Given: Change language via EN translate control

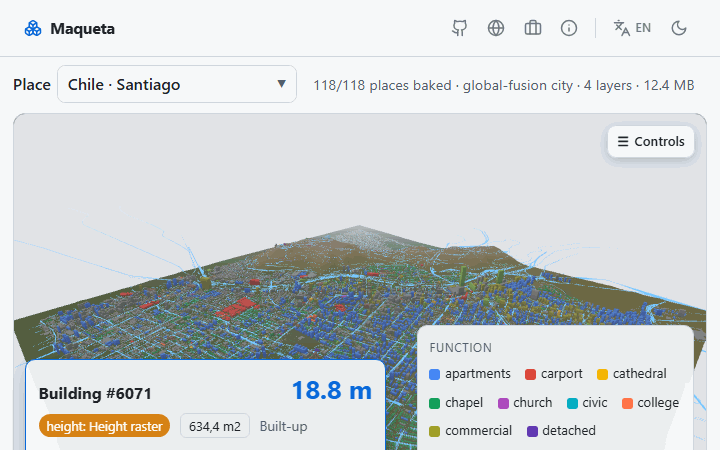Looking at the screenshot, I should point(632,28).
